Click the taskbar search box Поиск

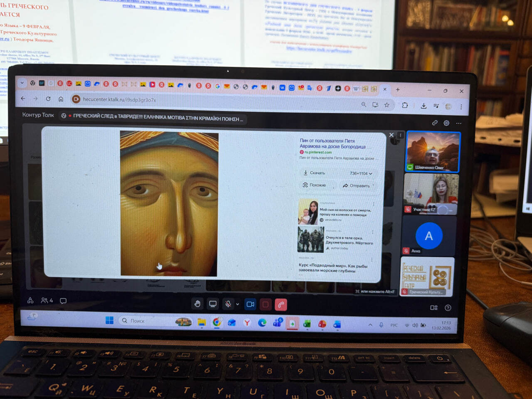[156, 321]
